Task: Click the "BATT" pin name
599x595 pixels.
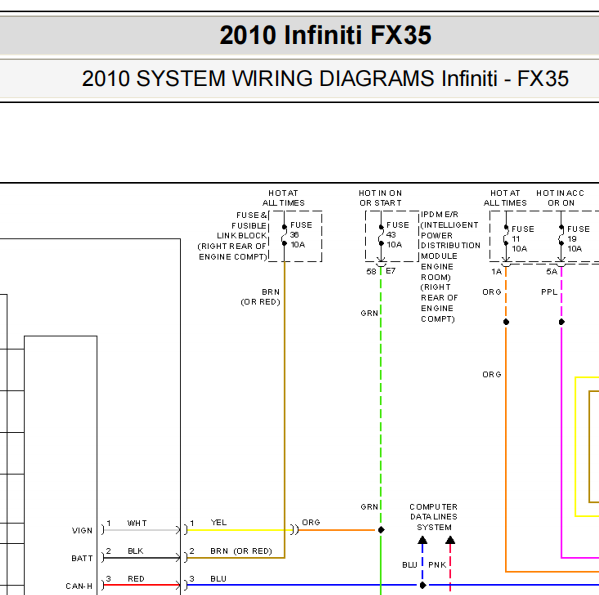Action: pyautogui.click(x=82, y=558)
